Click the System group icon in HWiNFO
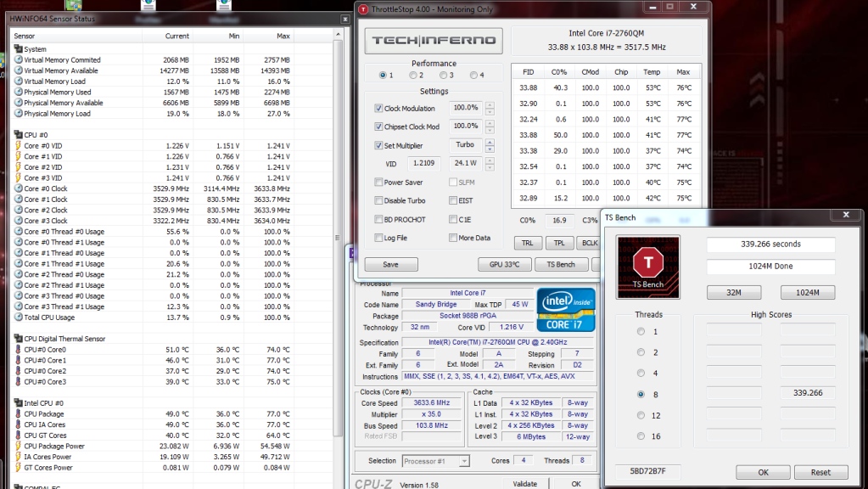 (x=18, y=49)
